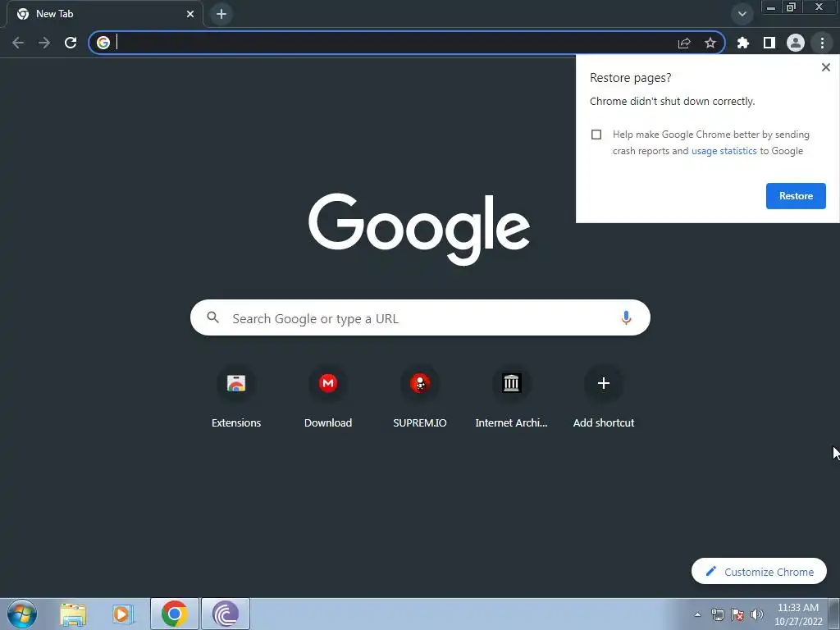Add shortcut with the plus tile

[604, 397]
